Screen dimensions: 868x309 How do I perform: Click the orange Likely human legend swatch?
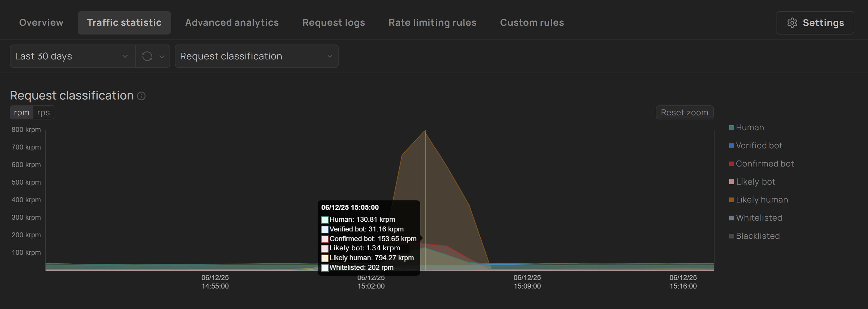[731, 200]
